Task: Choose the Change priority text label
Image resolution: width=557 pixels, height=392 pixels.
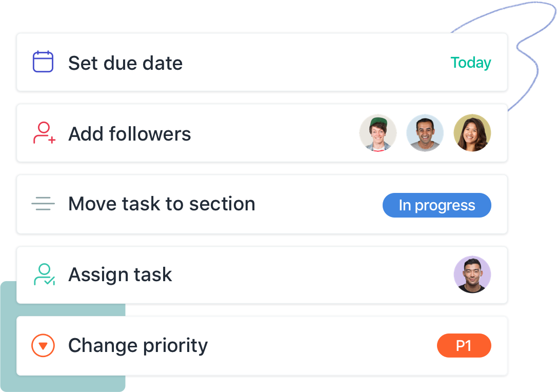Action: coord(138,346)
